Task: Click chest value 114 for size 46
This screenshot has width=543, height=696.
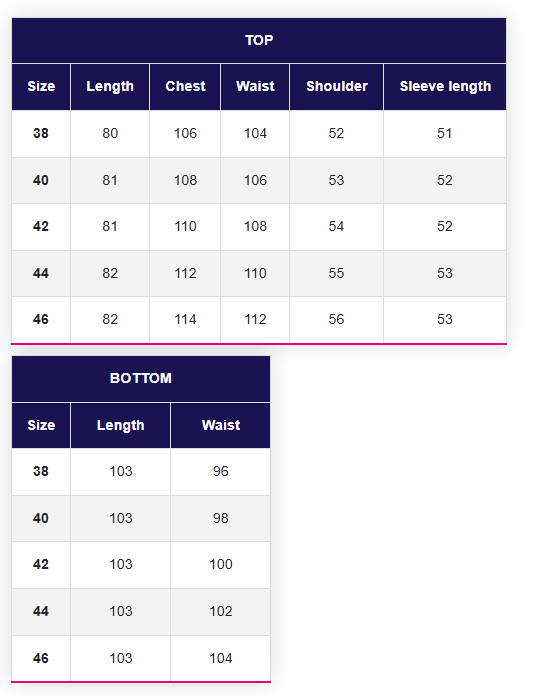Action: 185,320
